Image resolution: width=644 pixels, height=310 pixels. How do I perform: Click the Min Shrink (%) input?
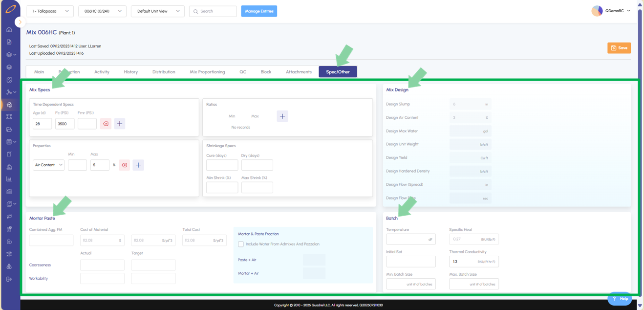tap(222, 187)
